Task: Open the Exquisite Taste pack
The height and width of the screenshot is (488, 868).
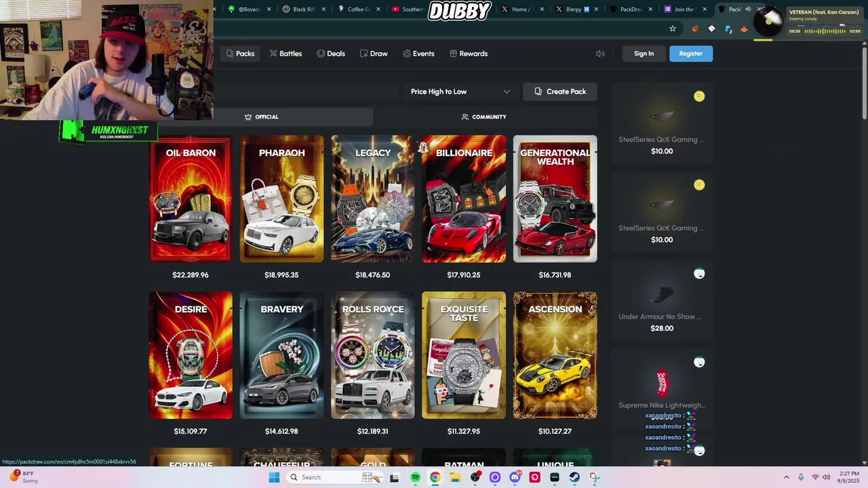Action: click(464, 355)
